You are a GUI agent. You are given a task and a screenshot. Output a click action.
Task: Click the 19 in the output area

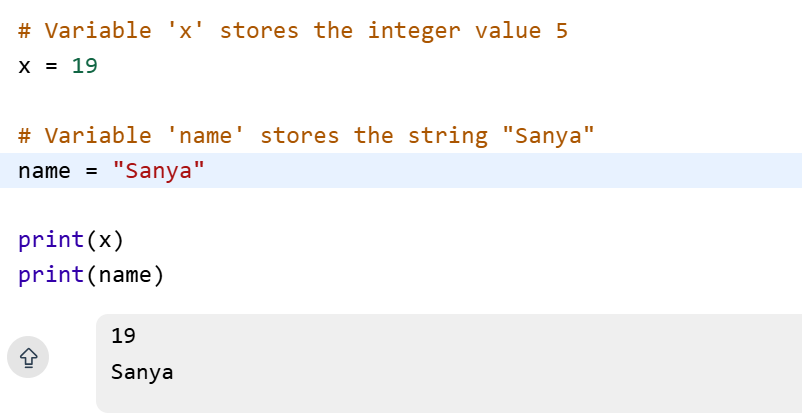click(124, 336)
